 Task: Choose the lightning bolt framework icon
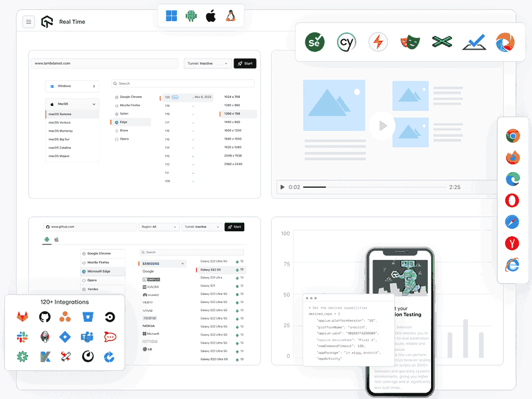378,42
